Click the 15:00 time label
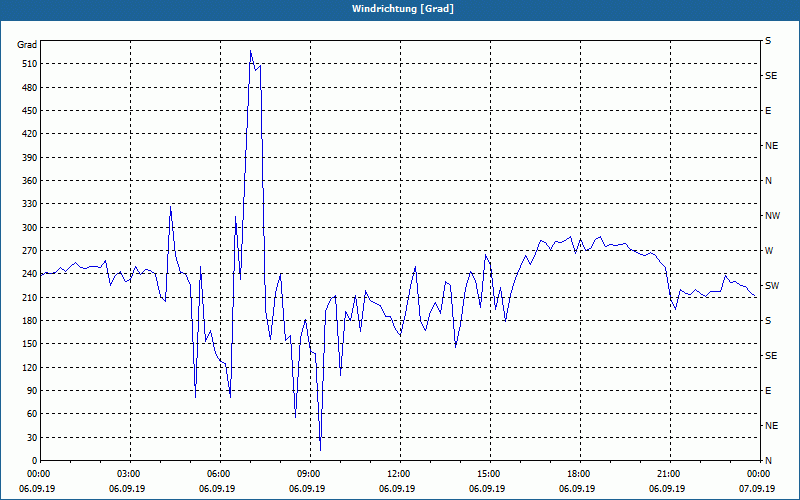The width and height of the screenshot is (800, 500). click(x=489, y=474)
